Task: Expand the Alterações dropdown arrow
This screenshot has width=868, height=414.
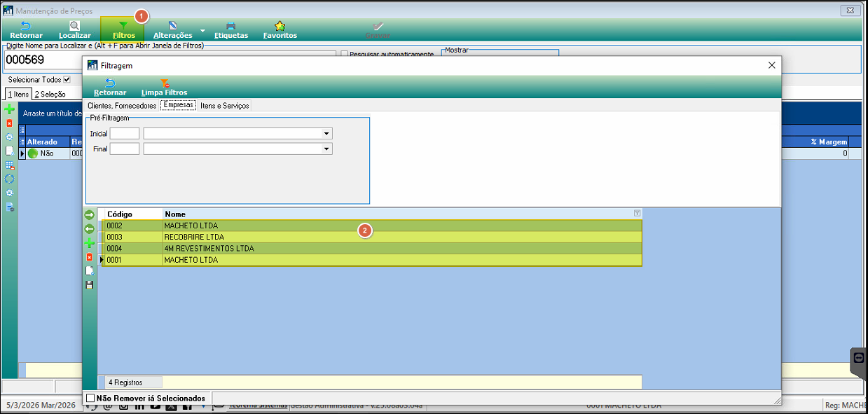Action: 203,31
